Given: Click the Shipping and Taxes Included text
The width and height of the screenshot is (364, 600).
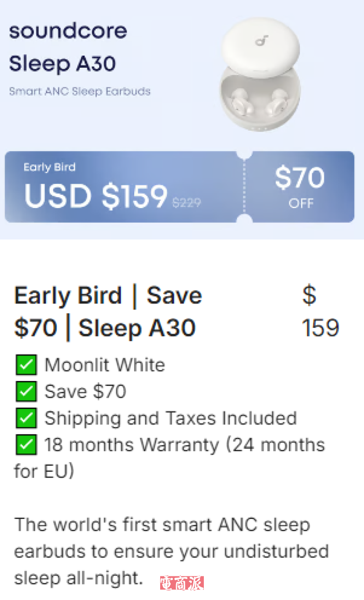Looking at the screenshot, I should point(171,418).
